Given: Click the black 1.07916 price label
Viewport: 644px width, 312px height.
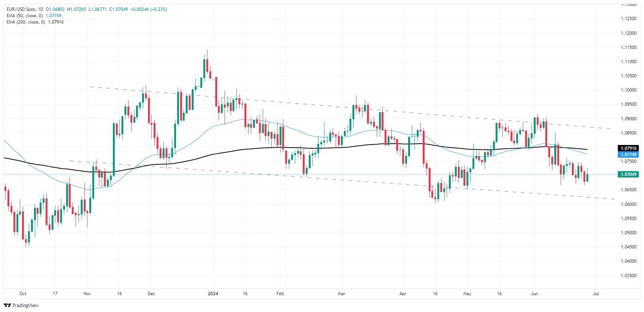Looking at the screenshot, I should pos(628,148).
